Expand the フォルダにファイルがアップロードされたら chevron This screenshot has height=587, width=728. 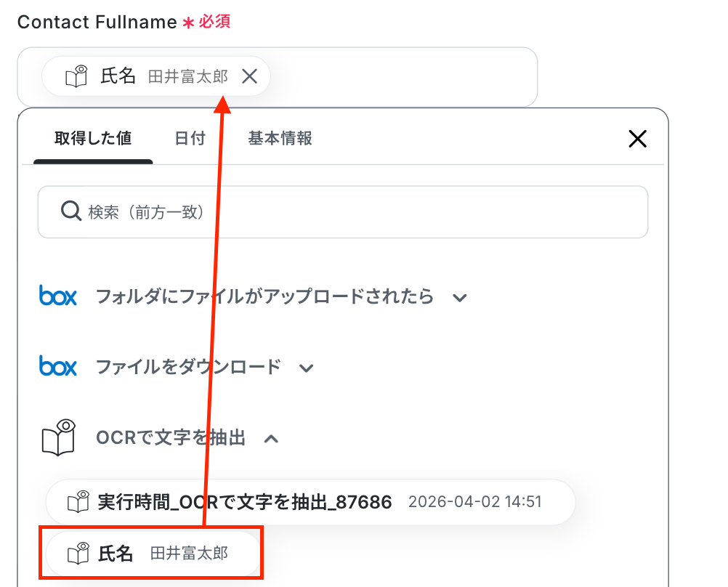(x=458, y=297)
